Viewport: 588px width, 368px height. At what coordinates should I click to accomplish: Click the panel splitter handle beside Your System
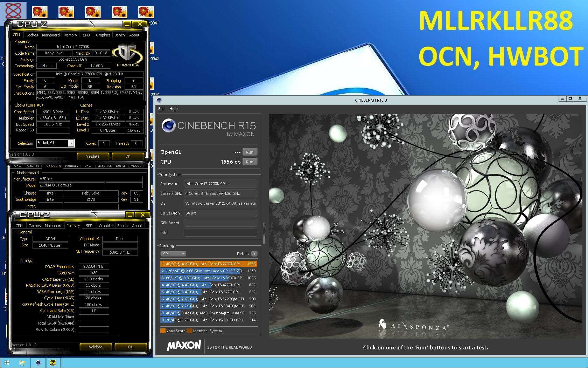click(x=264, y=233)
